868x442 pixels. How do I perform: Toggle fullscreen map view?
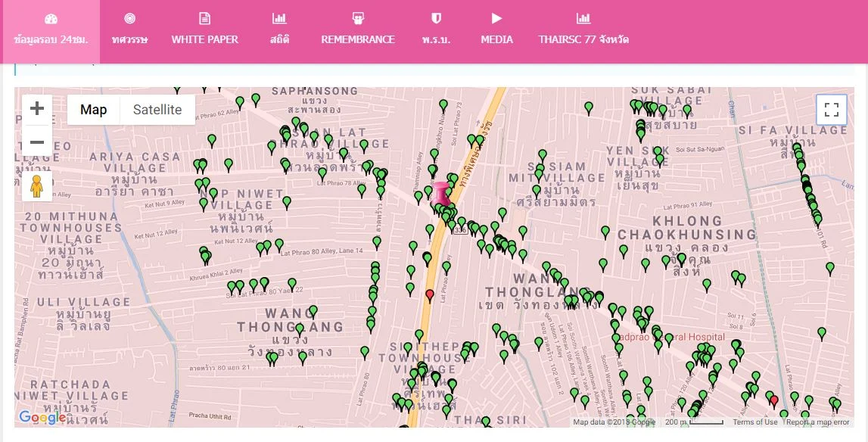[x=831, y=110]
